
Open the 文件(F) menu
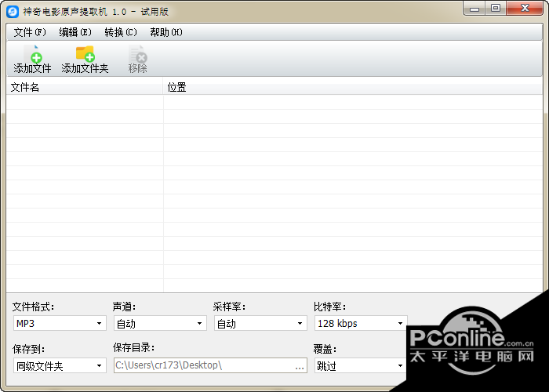(x=30, y=32)
